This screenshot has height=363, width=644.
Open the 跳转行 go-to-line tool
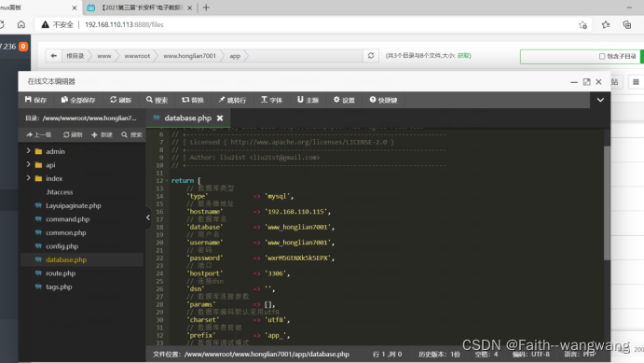coord(232,100)
